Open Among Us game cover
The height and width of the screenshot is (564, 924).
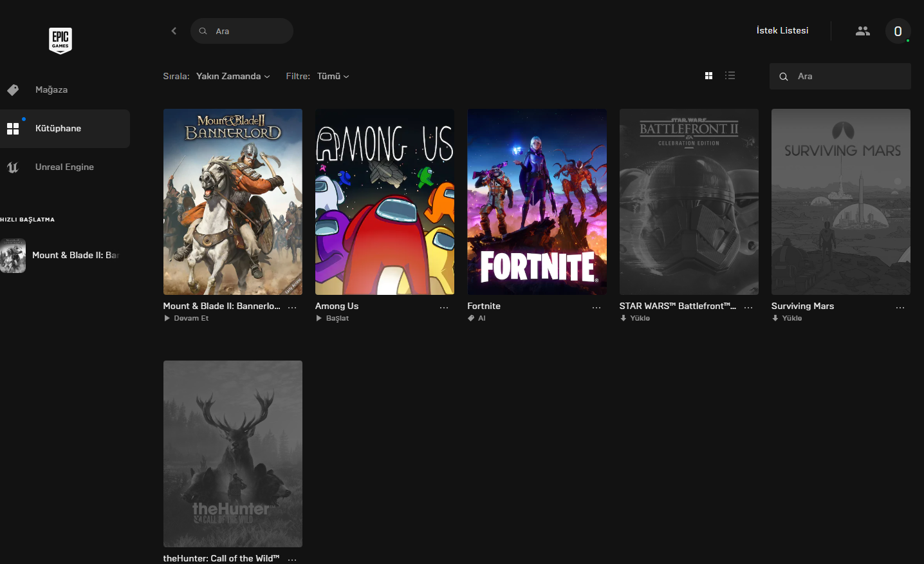pyautogui.click(x=385, y=202)
